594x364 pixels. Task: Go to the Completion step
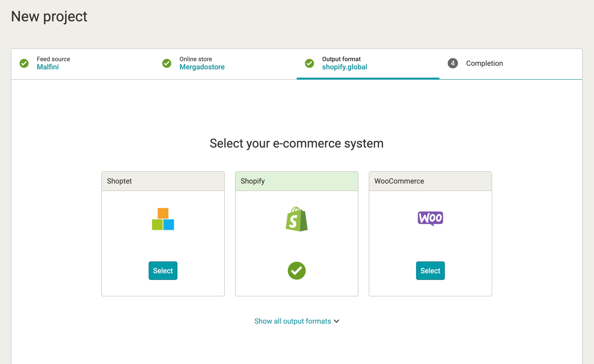511,64
